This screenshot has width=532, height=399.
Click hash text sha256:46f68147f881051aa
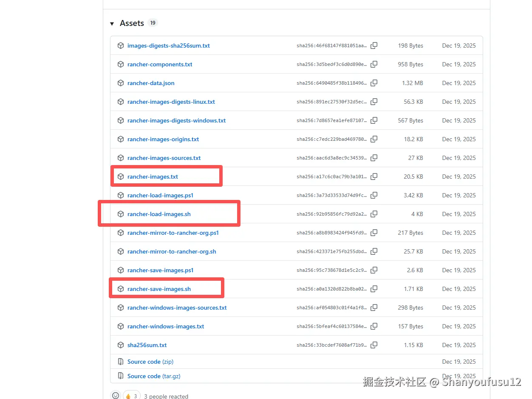pyautogui.click(x=332, y=46)
